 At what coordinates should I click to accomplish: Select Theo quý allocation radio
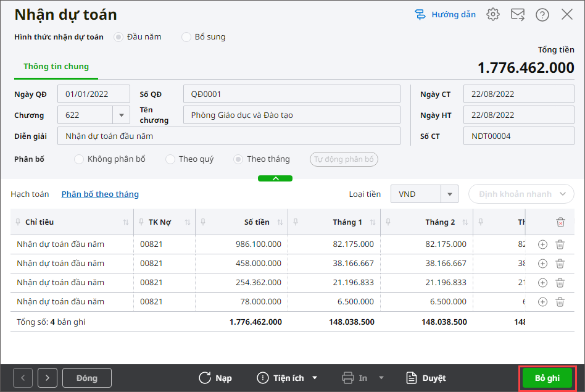[x=170, y=159]
